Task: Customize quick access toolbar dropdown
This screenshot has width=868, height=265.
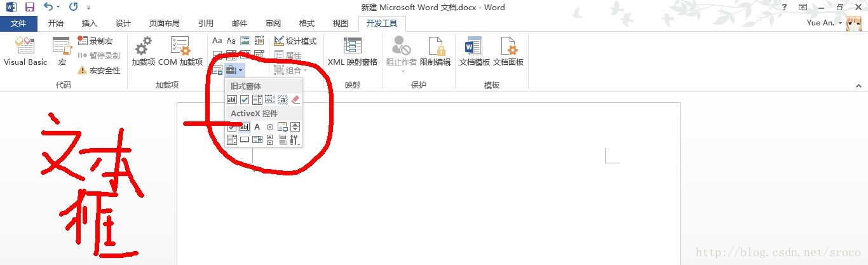Action: (88, 8)
